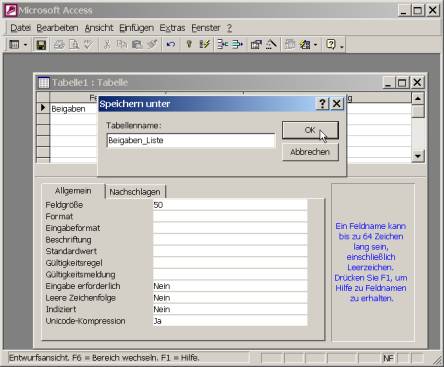The width and height of the screenshot is (444, 367).
Task: Click the Standardwert property field
Action: [x=230, y=251]
